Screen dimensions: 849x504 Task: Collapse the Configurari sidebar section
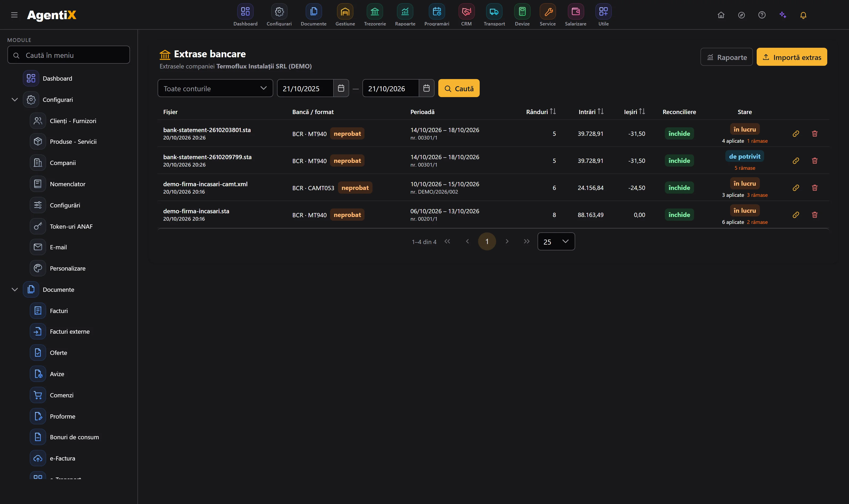click(15, 99)
